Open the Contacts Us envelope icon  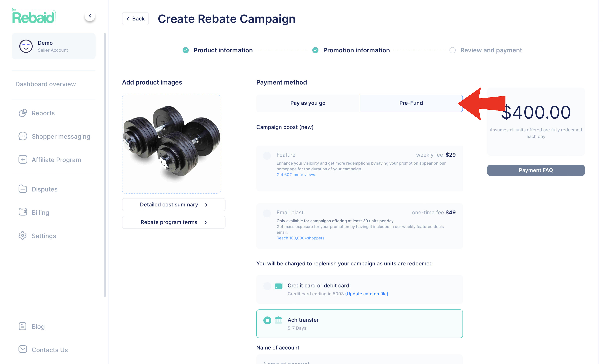coord(23,349)
